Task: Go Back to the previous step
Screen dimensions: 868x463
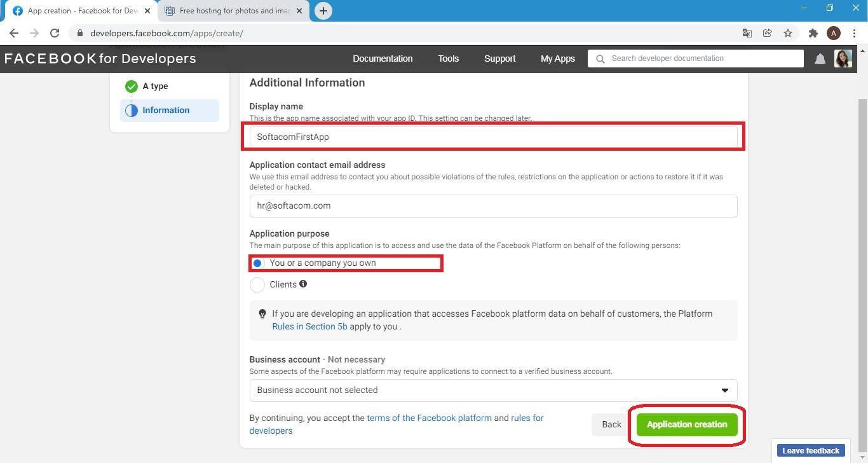Action: coord(611,424)
